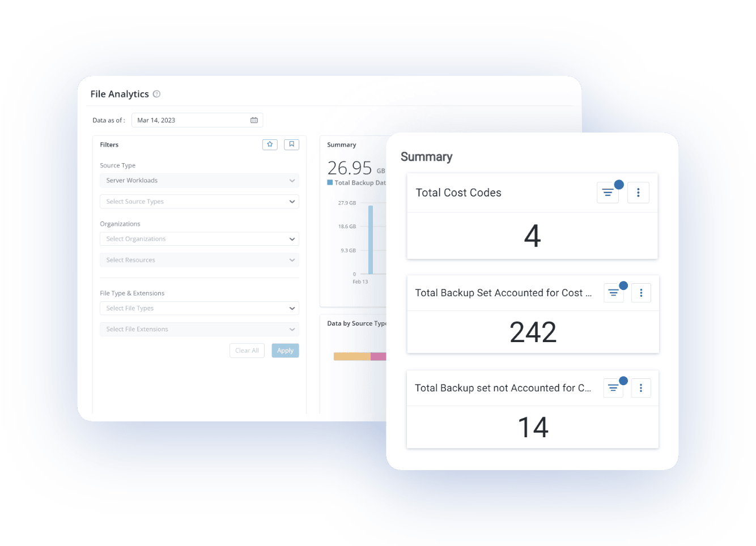Open the Select Organizations dropdown
756x546 pixels.
coord(199,239)
